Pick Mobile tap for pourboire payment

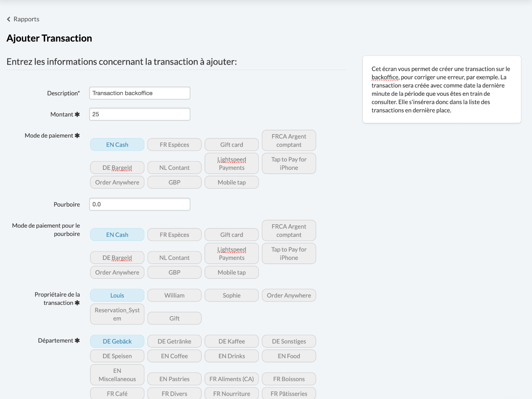point(232,272)
